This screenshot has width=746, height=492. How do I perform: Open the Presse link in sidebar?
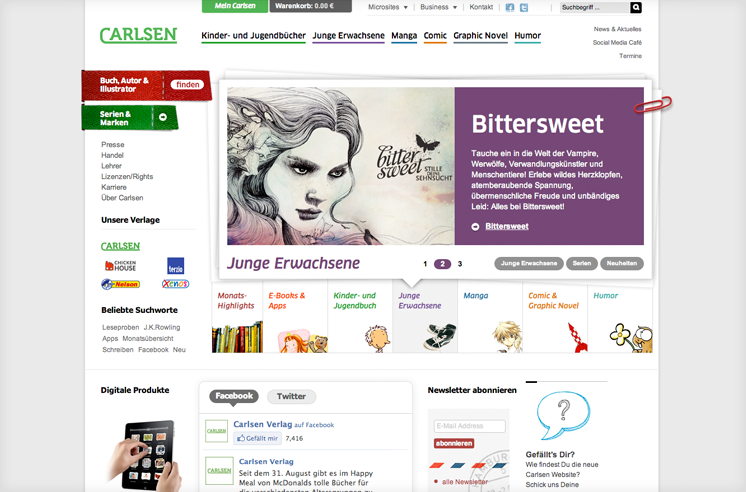(x=113, y=145)
